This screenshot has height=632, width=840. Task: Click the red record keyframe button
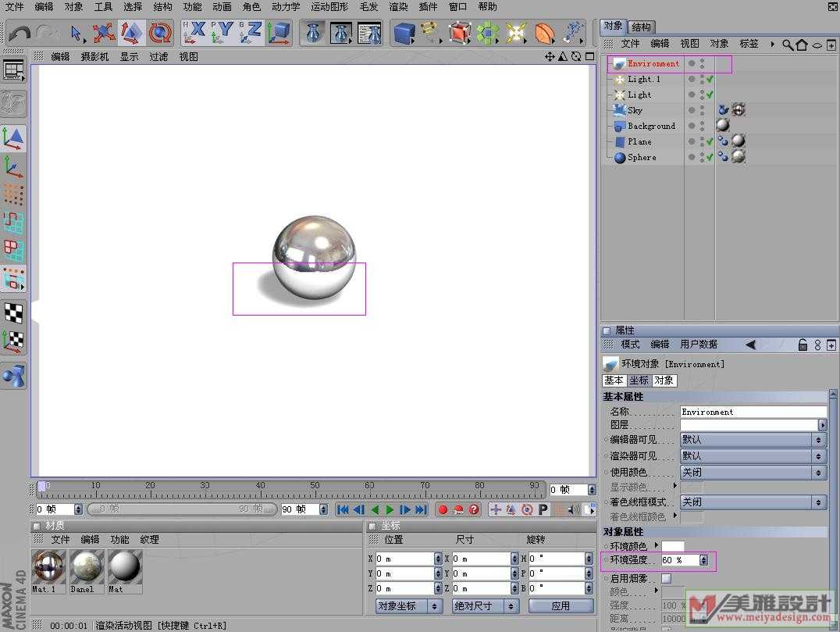tap(443, 510)
